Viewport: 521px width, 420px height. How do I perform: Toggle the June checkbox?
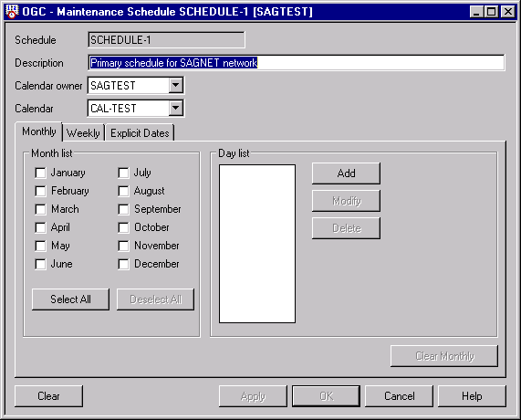[40, 265]
